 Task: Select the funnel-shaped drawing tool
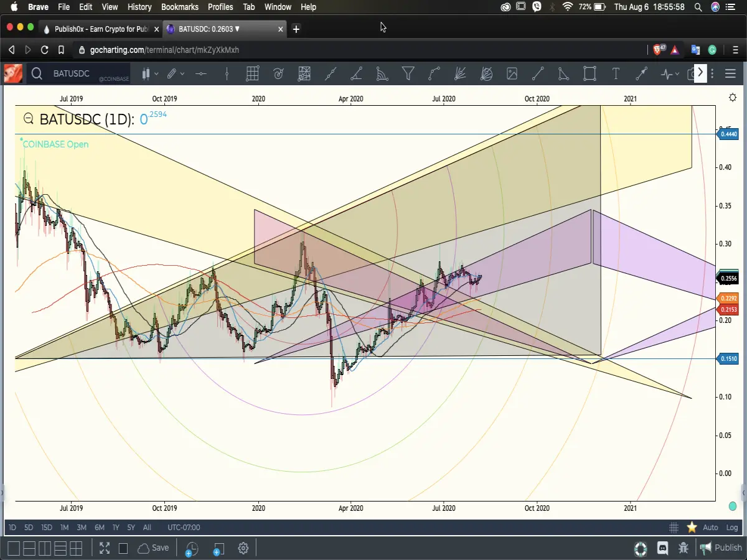click(x=408, y=74)
